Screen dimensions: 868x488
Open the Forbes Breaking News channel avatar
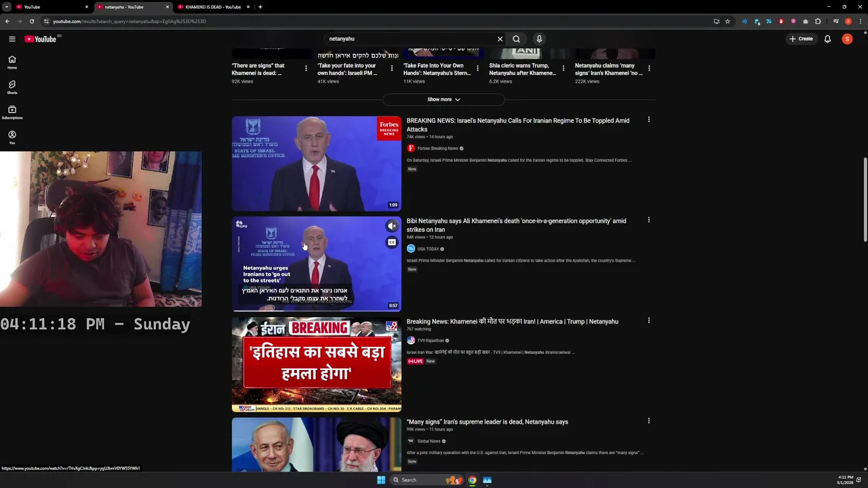pyautogui.click(x=410, y=148)
